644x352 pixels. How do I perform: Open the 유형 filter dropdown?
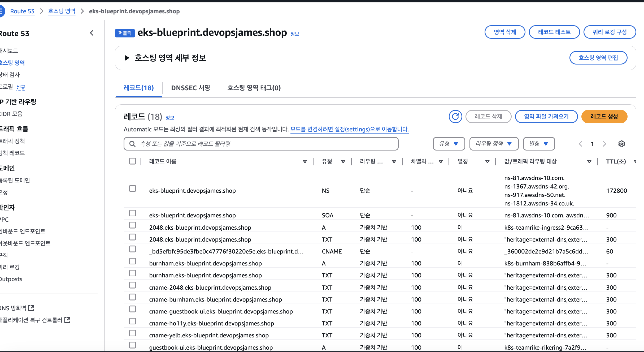tap(449, 144)
